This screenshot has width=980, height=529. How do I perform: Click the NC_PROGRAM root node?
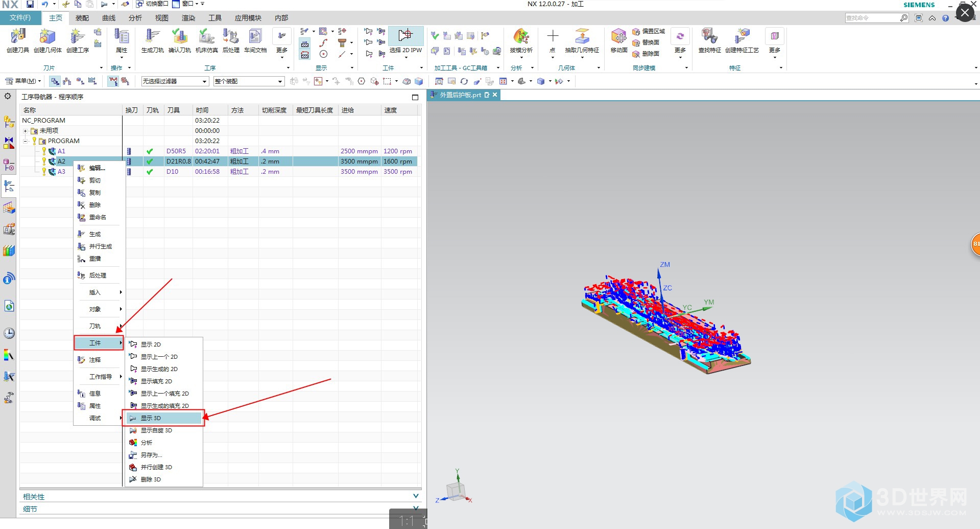tap(43, 121)
